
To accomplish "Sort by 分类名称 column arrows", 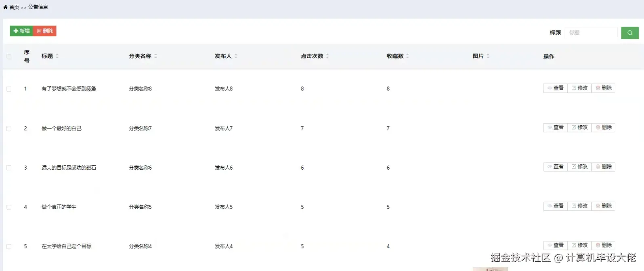I will pyautogui.click(x=155, y=56).
